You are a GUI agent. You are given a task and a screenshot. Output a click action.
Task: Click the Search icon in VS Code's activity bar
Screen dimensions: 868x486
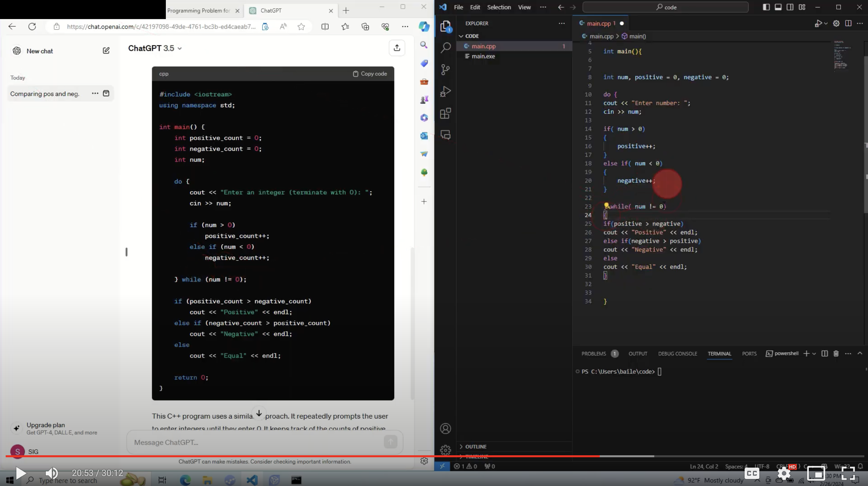click(x=445, y=47)
